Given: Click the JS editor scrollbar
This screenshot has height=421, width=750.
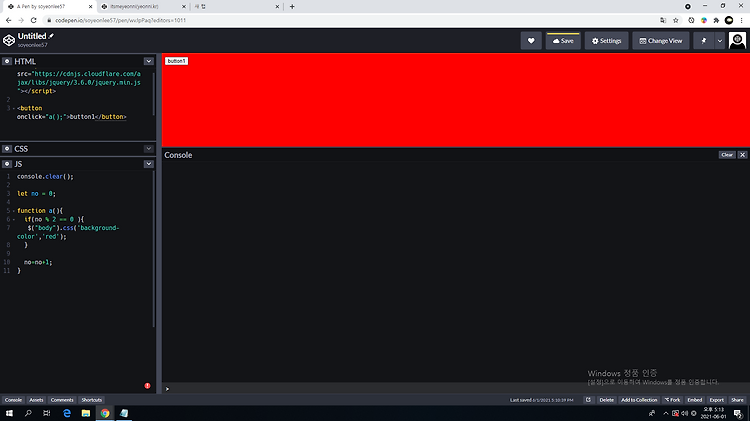Looking at the screenshot, I should [x=154, y=249].
